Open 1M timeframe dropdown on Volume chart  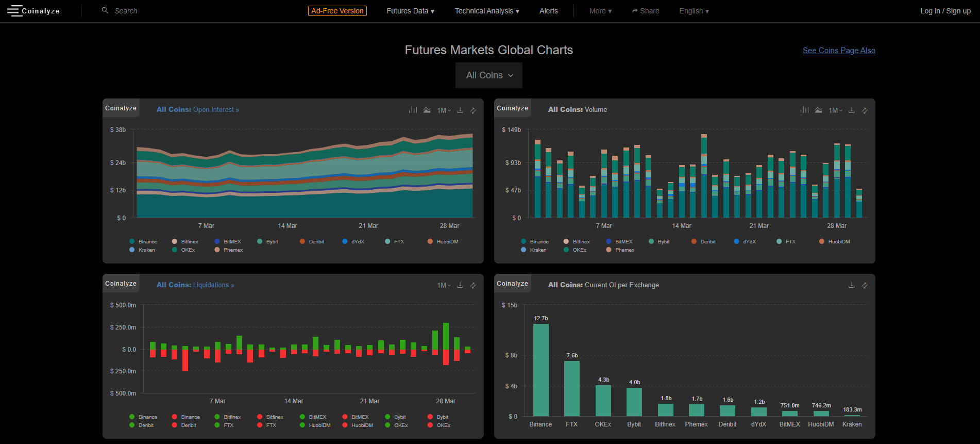pos(835,110)
